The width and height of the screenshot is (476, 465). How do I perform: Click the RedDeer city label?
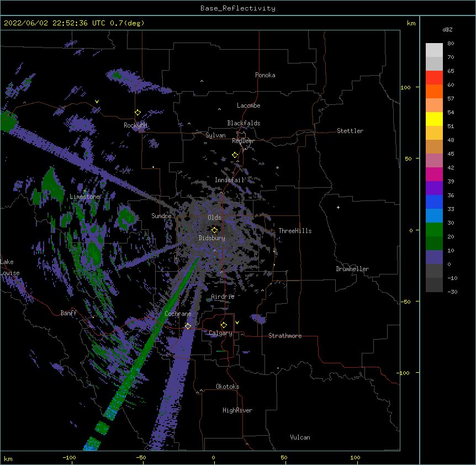243,141
